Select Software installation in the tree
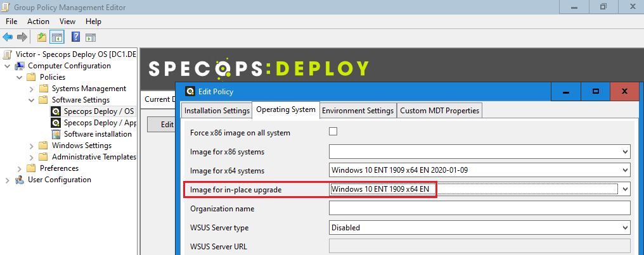 pyautogui.click(x=98, y=134)
